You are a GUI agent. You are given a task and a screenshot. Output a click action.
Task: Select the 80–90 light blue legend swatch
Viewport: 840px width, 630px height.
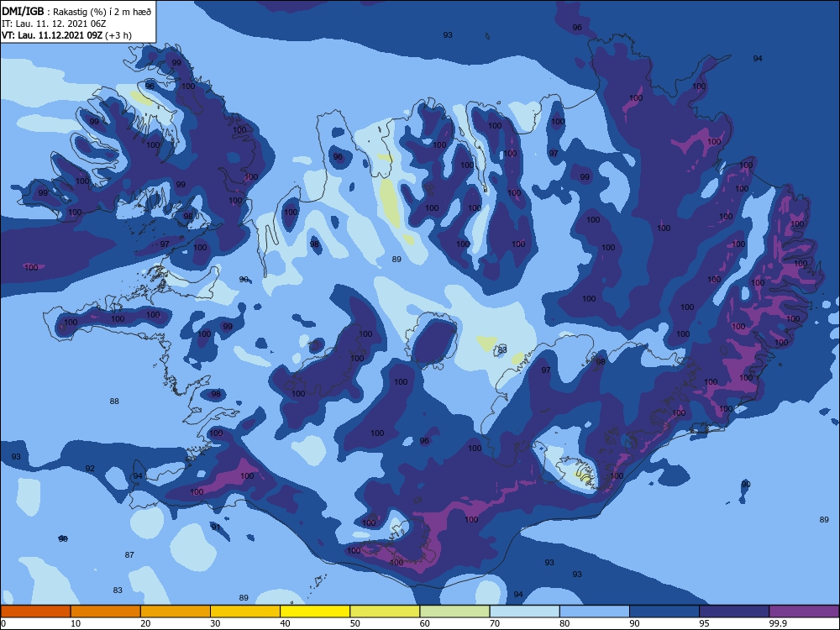pyautogui.click(x=595, y=612)
